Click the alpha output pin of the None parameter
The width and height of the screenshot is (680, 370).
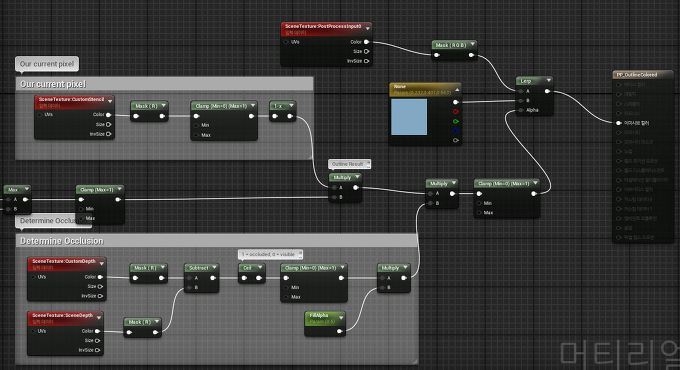coord(455,140)
